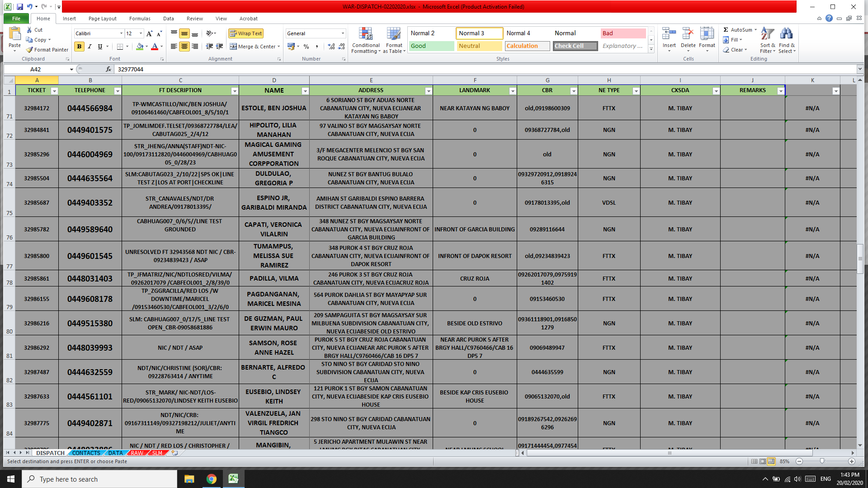Viewport: 868px width, 488px height.
Task: Open the Page Layout ribbon tab
Action: click(x=102, y=19)
